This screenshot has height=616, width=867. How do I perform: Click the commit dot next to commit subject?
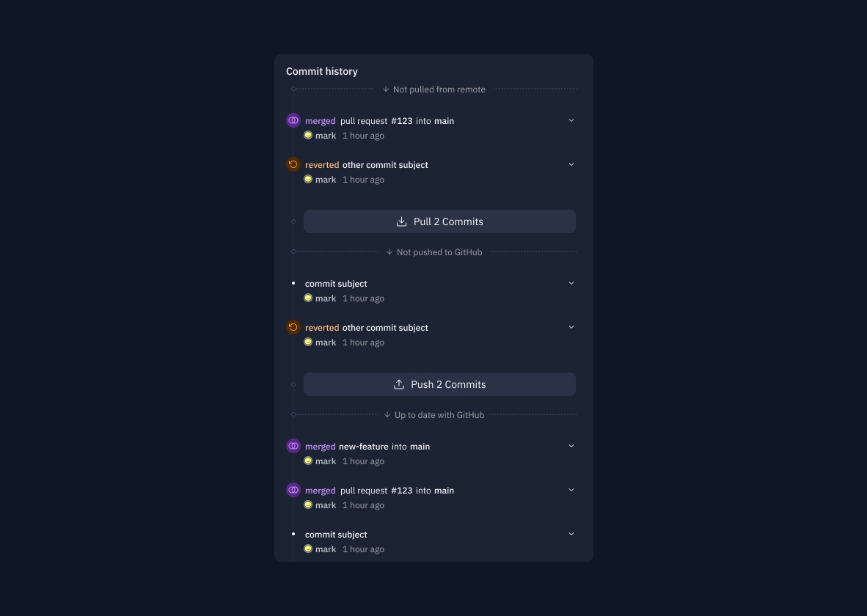point(293,283)
